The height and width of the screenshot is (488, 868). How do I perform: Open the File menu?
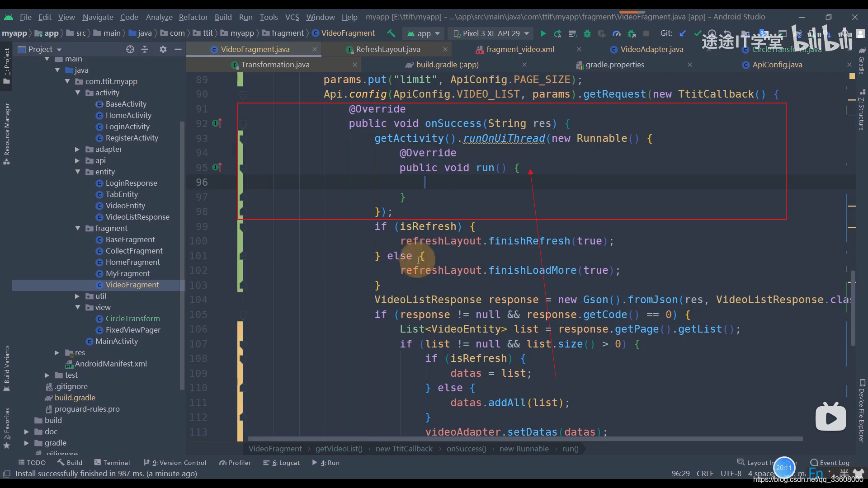click(25, 17)
